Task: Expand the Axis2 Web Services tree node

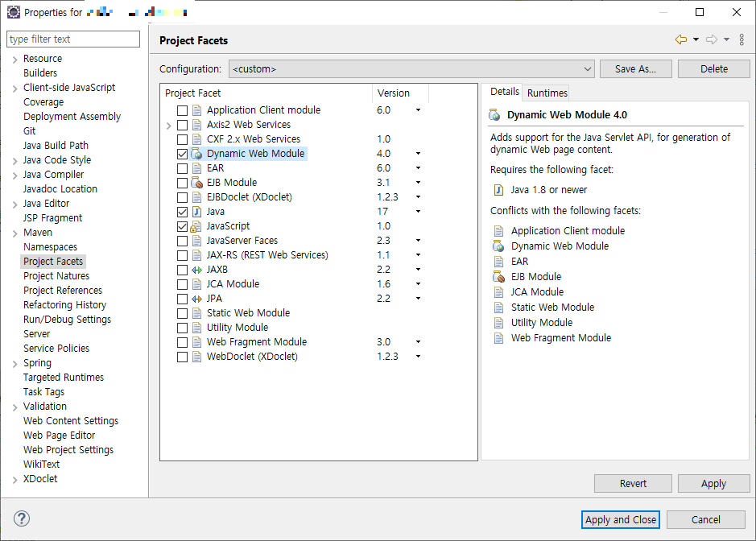Action: tap(168, 125)
